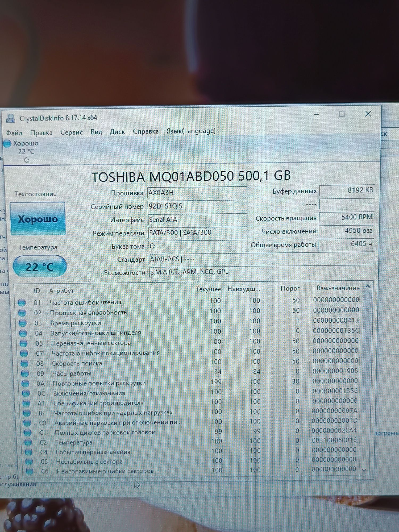Close the CrystalDiskInfo window

click(368, 114)
